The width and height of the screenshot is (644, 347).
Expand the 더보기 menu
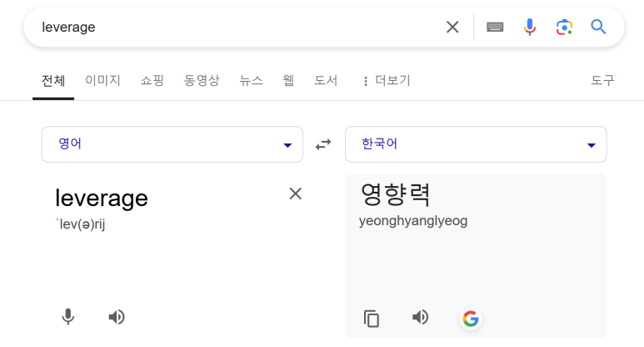pyautogui.click(x=387, y=80)
